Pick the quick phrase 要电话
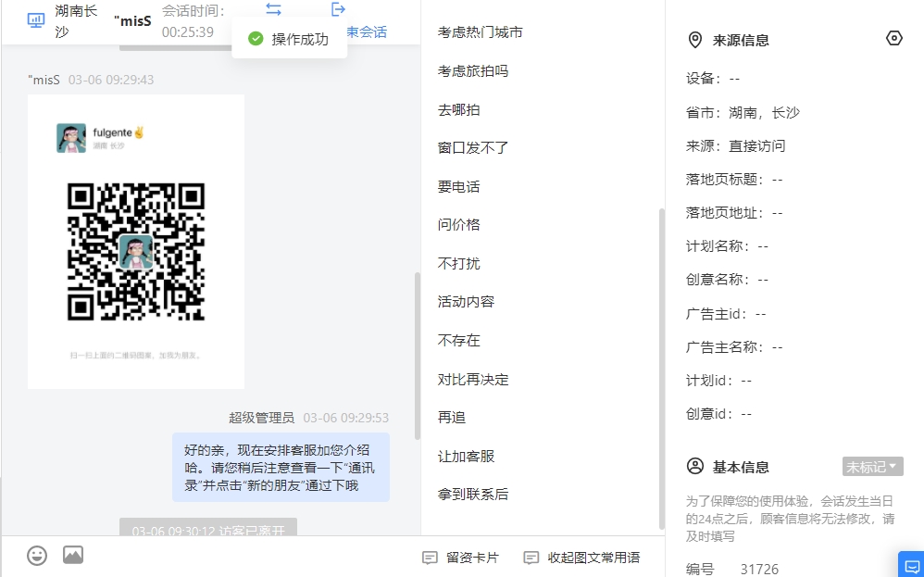 click(459, 187)
